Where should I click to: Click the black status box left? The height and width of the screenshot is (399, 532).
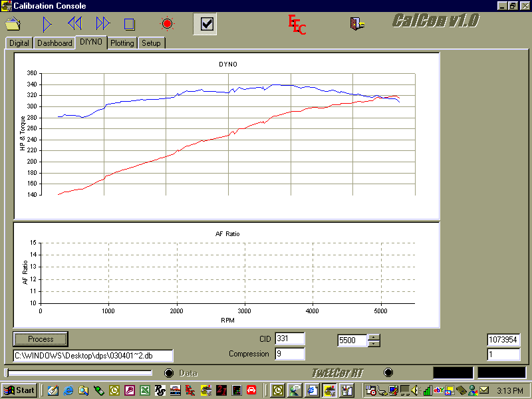tap(453, 372)
